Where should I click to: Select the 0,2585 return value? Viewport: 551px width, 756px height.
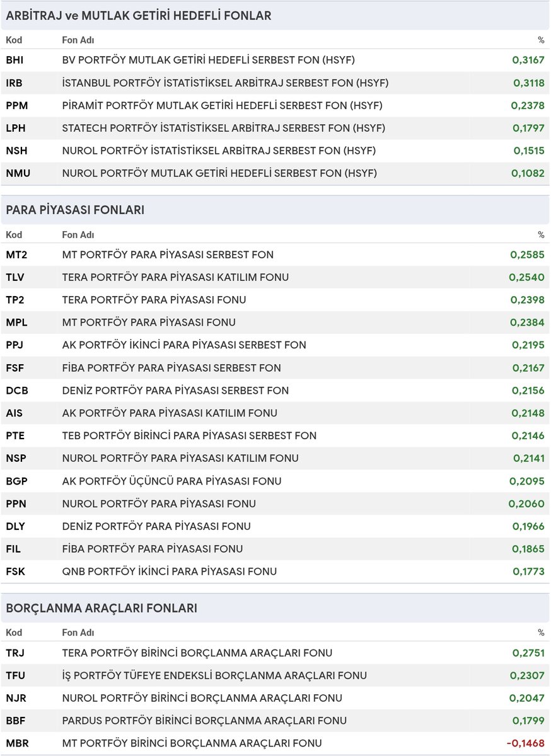click(528, 255)
